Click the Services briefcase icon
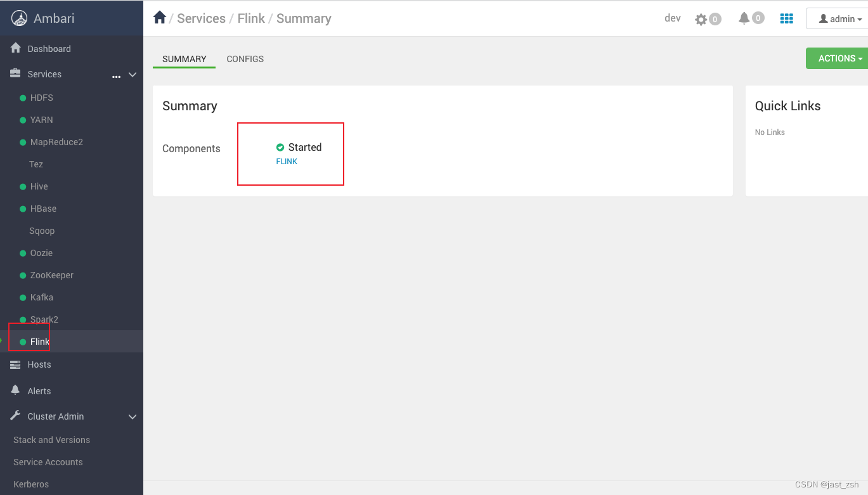The height and width of the screenshot is (495, 868). point(16,74)
